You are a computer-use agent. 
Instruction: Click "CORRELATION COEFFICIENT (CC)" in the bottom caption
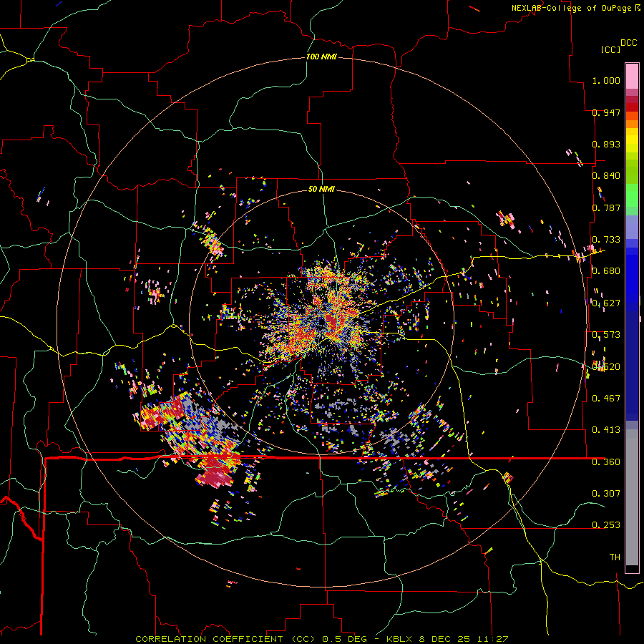click(225, 639)
